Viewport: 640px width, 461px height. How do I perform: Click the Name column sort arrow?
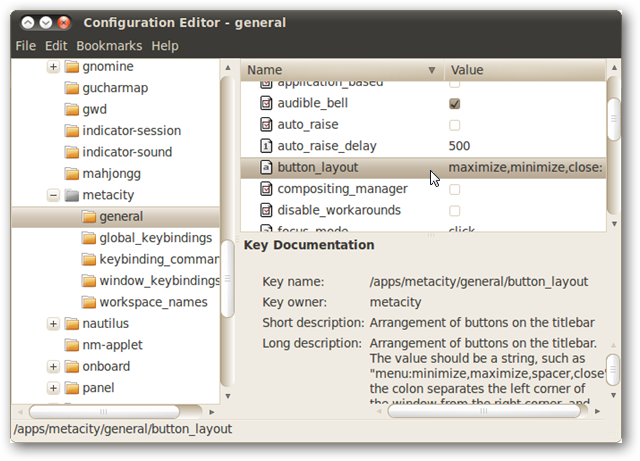coord(431,70)
